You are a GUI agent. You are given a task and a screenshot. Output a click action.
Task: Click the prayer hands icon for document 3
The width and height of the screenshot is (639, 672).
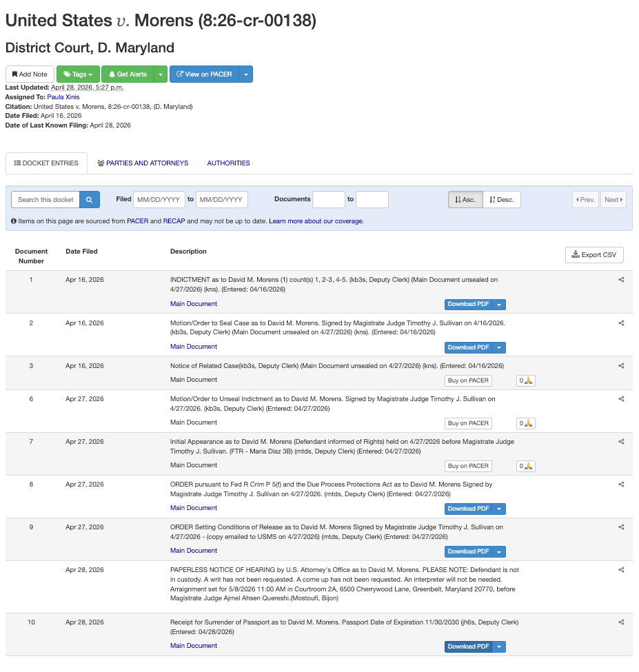coord(526,380)
